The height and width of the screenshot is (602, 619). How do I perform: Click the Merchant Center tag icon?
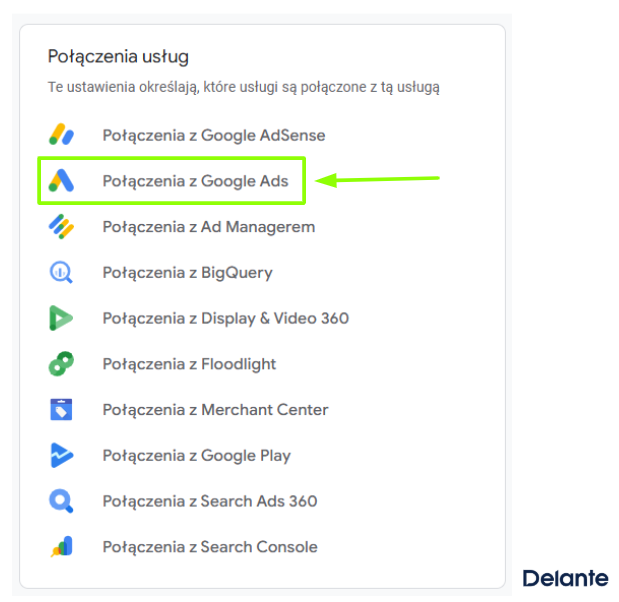coord(61,409)
